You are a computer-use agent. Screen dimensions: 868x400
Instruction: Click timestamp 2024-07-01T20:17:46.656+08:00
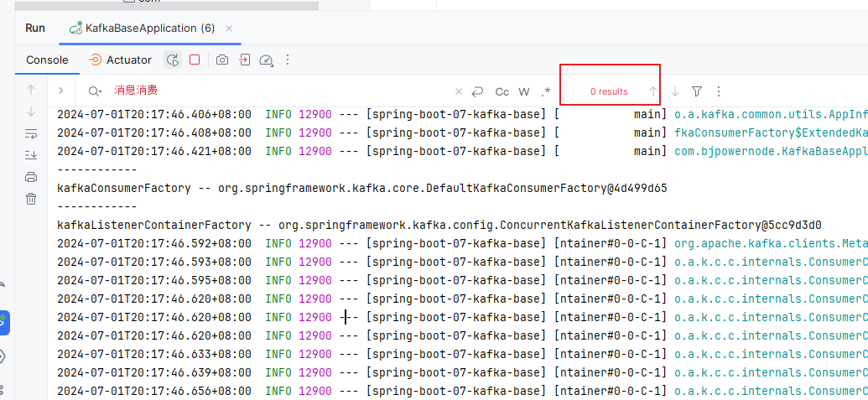[154, 391]
